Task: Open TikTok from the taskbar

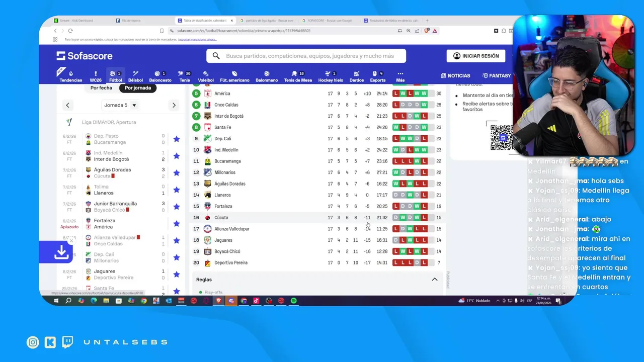Action: click(256, 301)
